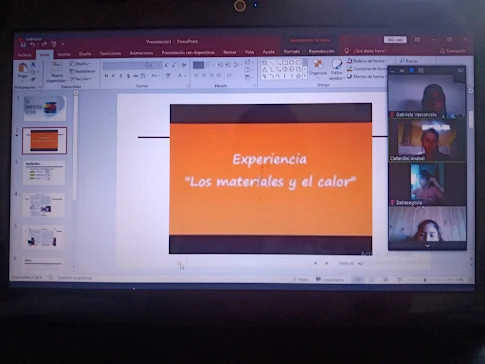The width and height of the screenshot is (485, 364).
Task: Click the ribbon display options icon
Action: pos(417,40)
